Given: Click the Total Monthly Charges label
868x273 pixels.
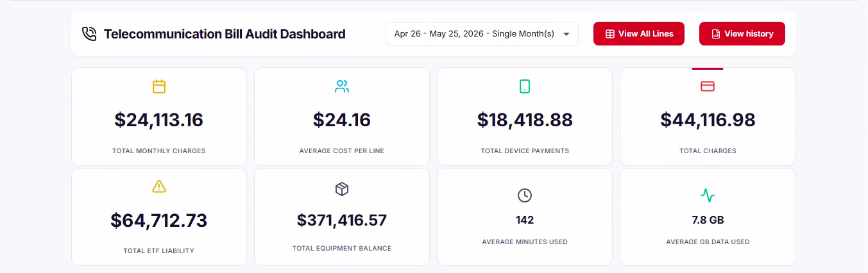Looking at the screenshot, I should [159, 151].
